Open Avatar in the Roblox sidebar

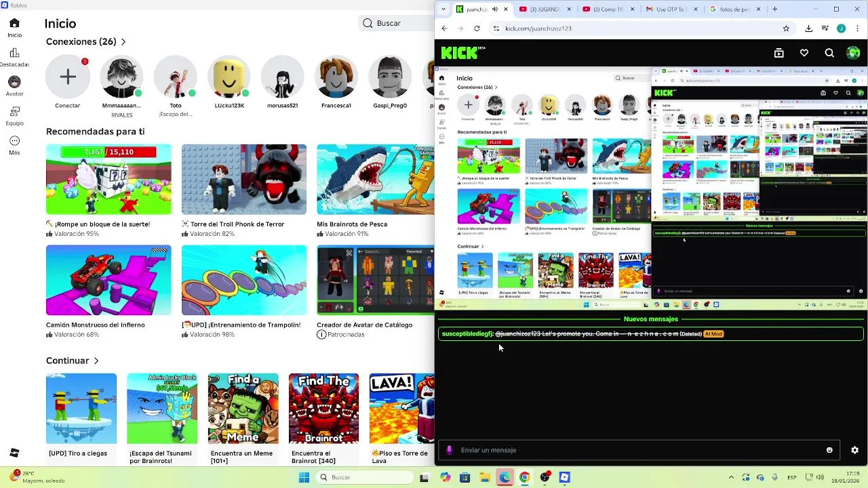point(14,86)
